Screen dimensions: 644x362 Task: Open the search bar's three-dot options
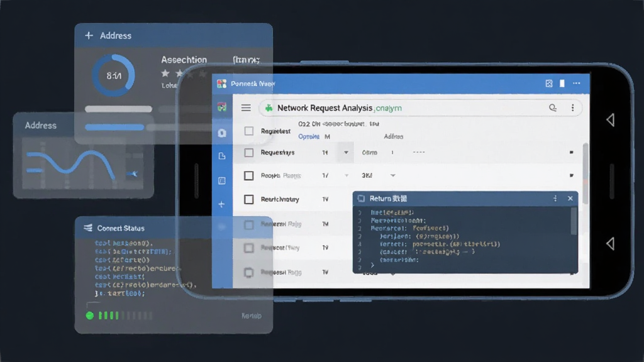click(572, 108)
